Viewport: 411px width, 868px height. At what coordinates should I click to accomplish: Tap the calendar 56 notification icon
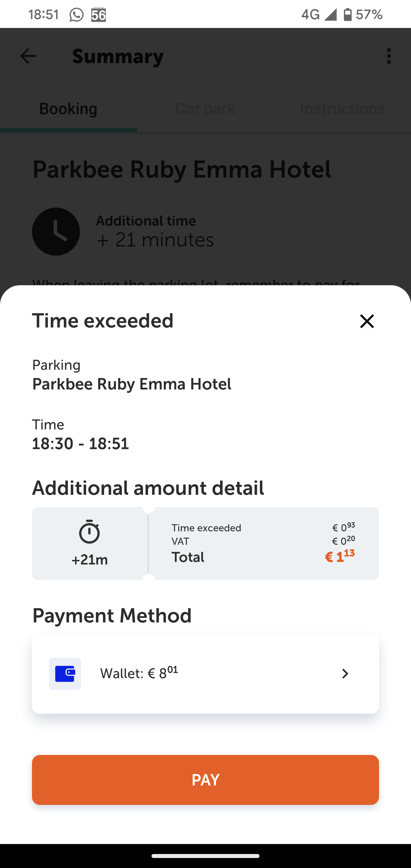coord(98,15)
